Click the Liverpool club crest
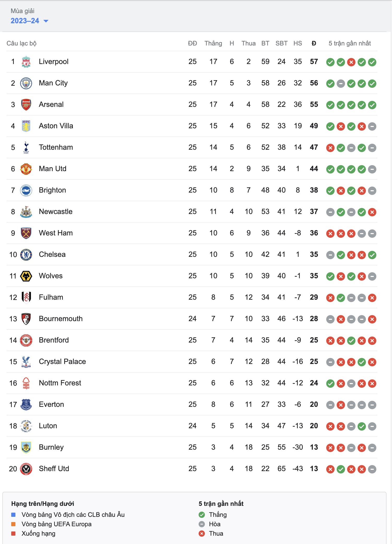The height and width of the screenshot is (544, 392). click(x=26, y=62)
